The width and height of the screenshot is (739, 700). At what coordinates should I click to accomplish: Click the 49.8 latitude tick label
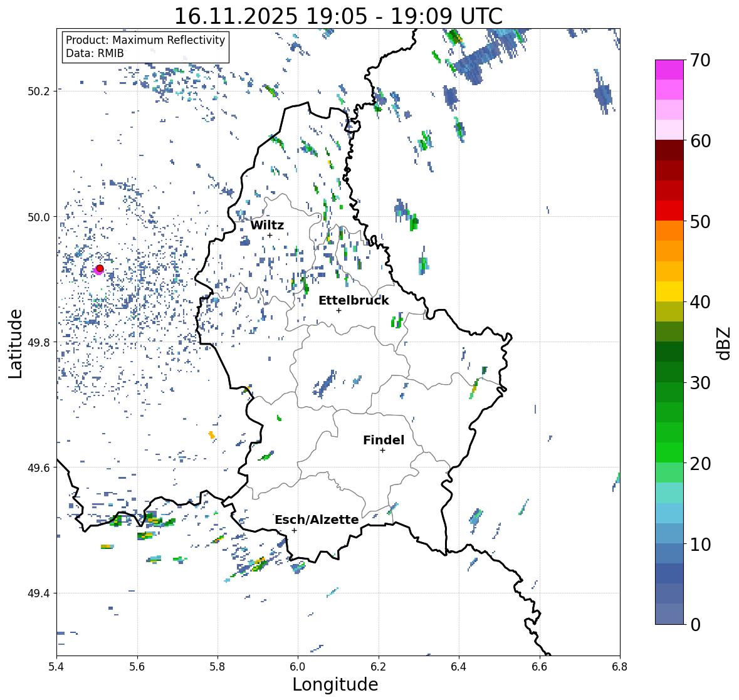(38, 342)
